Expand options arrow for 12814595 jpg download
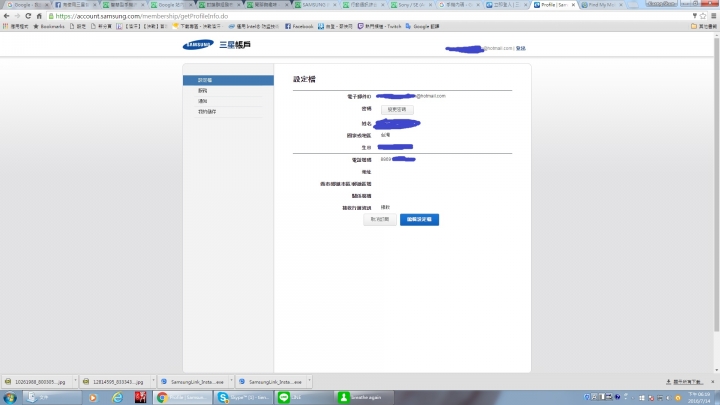This screenshot has height=405, width=720. coord(153,382)
